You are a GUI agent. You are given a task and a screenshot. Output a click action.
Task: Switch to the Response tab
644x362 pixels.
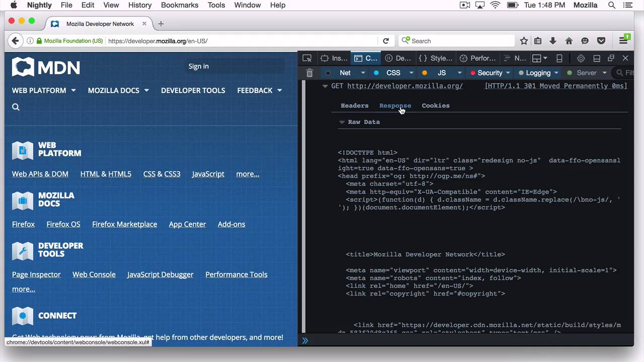point(395,106)
